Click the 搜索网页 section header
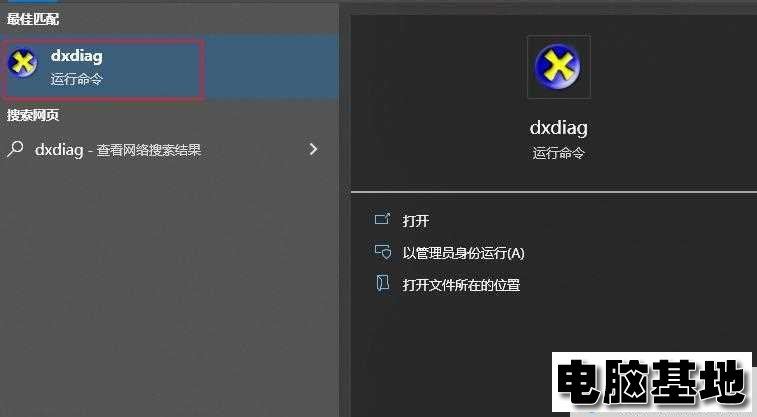Screen dimensions: 757x417 33,115
